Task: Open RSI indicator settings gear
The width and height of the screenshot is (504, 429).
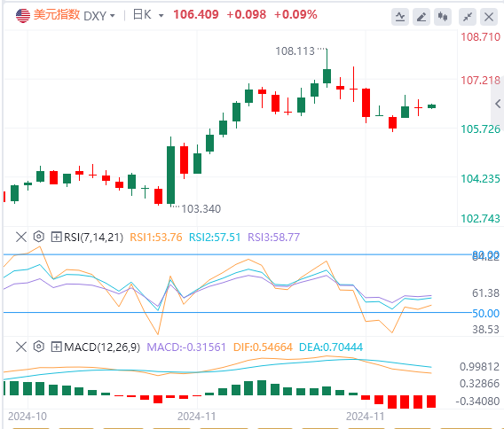Action: click(38, 237)
